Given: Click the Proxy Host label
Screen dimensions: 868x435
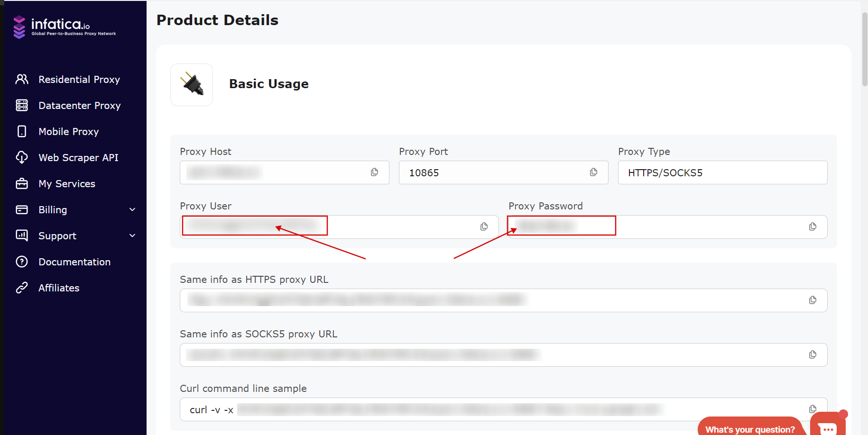Looking at the screenshot, I should 205,152.
